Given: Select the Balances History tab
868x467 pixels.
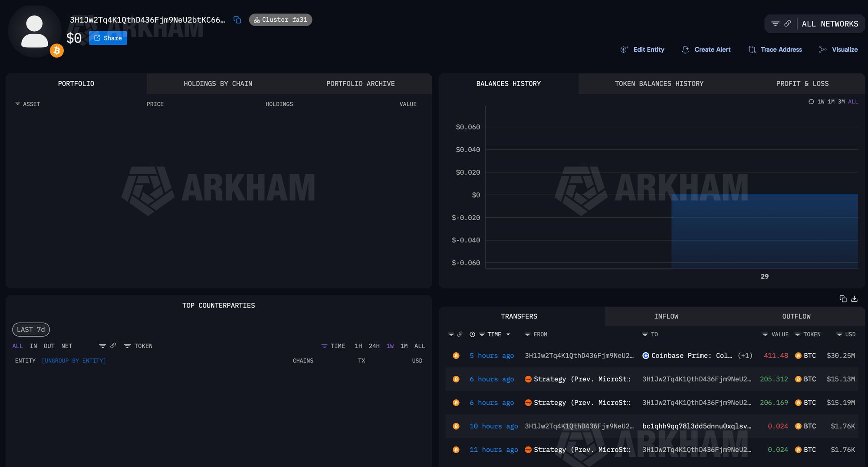Looking at the screenshot, I should pos(509,83).
